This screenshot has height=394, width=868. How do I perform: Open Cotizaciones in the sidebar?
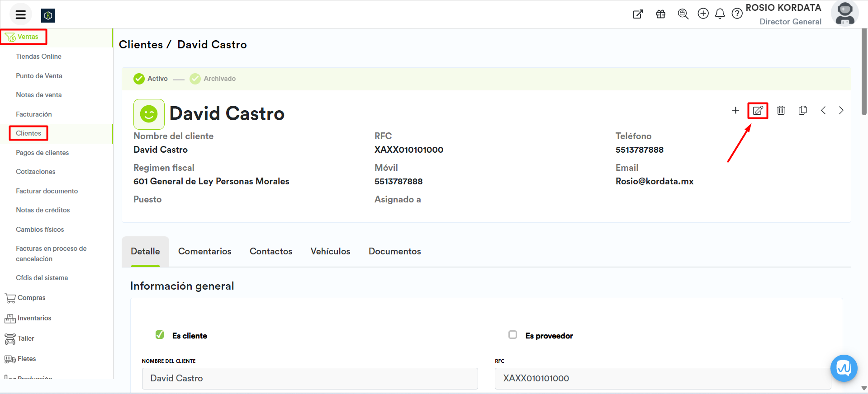point(35,172)
